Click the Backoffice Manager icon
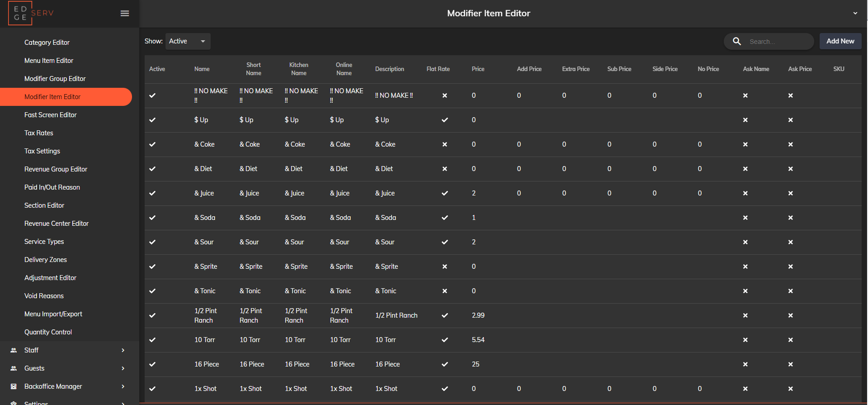Image resolution: width=868 pixels, height=405 pixels. click(14, 386)
